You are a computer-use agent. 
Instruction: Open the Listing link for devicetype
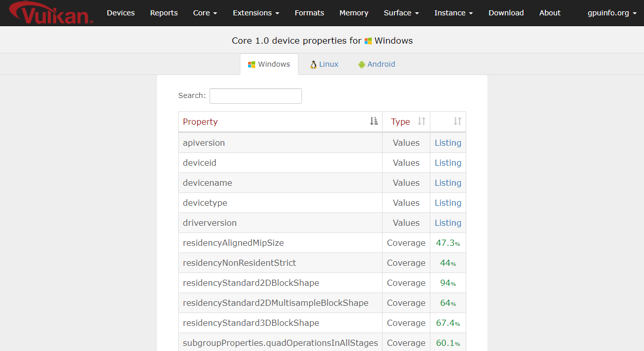(448, 203)
